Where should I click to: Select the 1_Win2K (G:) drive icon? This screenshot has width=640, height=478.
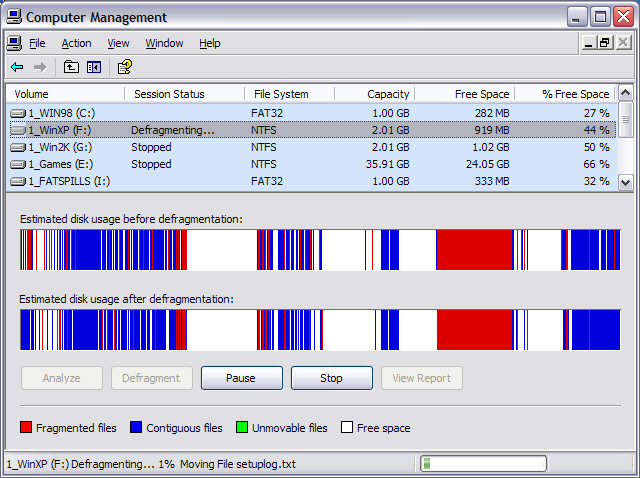[x=18, y=147]
